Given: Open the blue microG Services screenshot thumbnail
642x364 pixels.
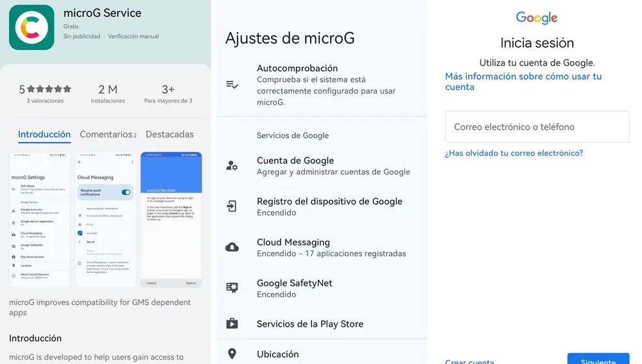Looking at the screenshot, I should pos(171,220).
